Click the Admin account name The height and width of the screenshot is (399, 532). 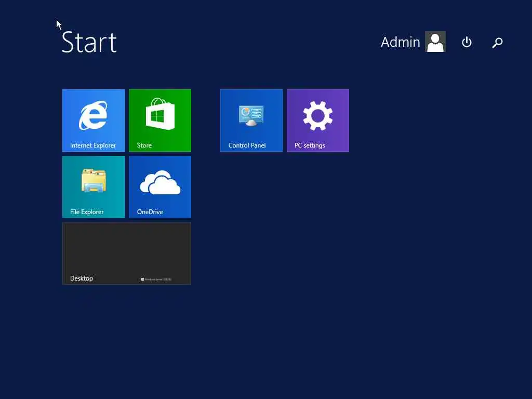point(401,42)
